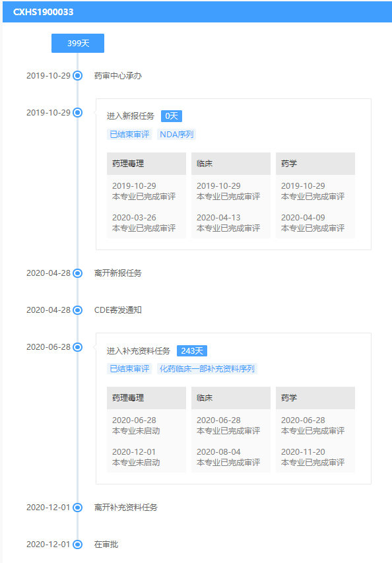The width and height of the screenshot is (392, 563).
Task: Click the 2020-12-01 date beside 在审批
Action: point(48,545)
